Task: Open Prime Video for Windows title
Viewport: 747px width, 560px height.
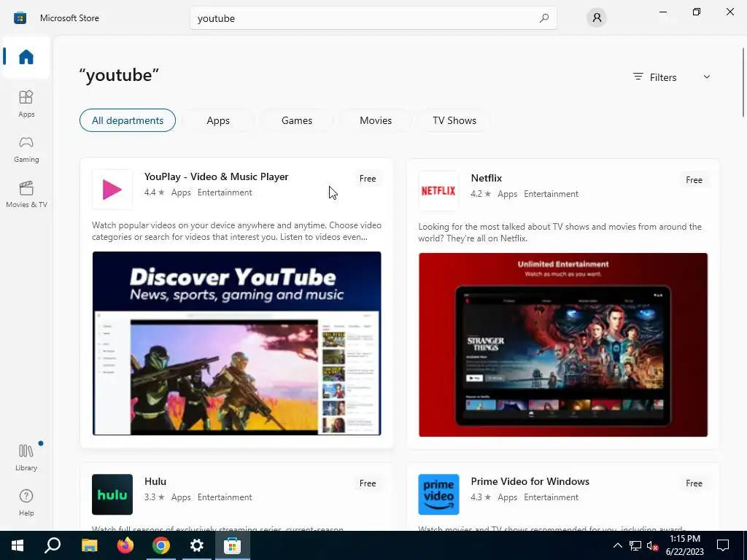Action: pos(530,481)
